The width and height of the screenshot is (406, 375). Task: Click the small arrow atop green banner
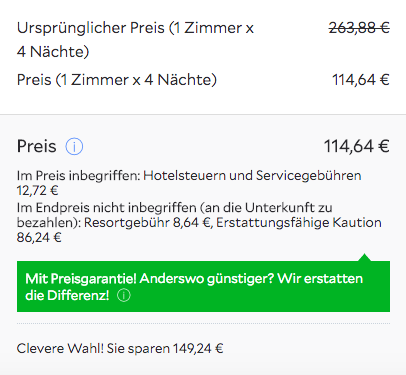pyautogui.click(x=365, y=257)
